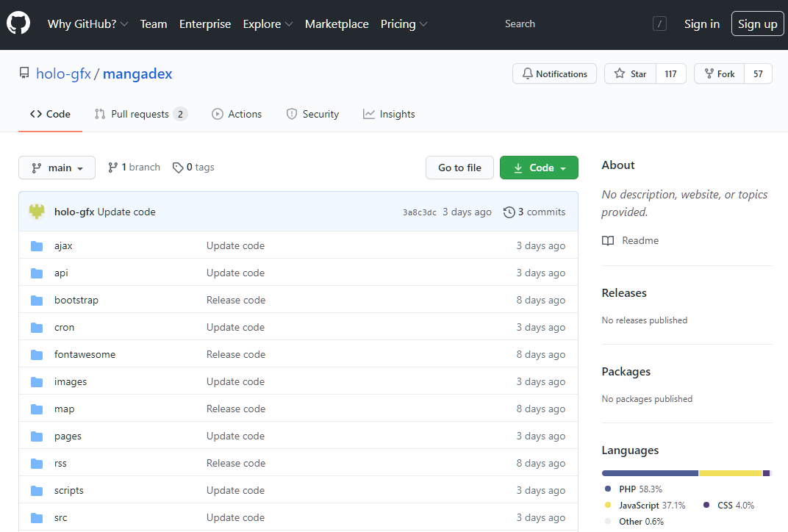Image resolution: width=788 pixels, height=532 pixels.
Task: Click the commit history clock icon
Action: point(509,212)
